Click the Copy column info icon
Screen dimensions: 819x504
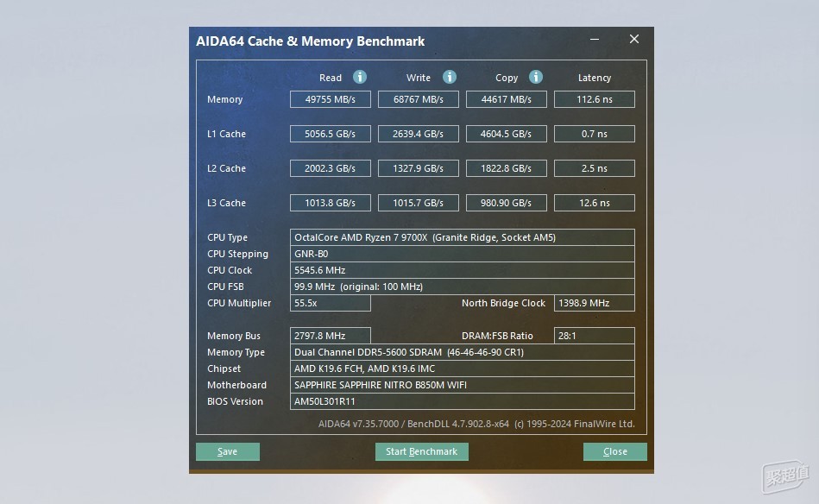535,77
